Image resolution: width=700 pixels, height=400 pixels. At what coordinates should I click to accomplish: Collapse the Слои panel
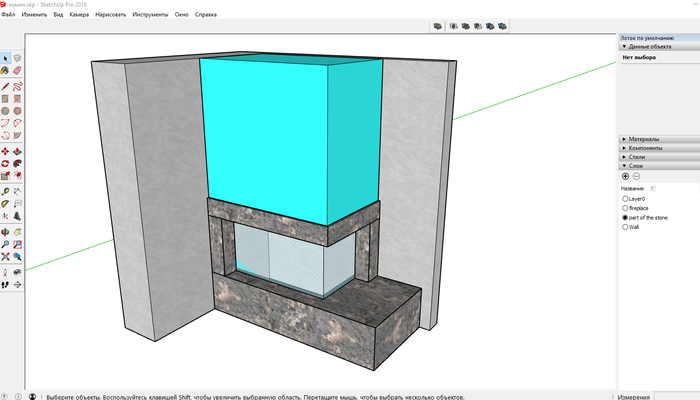(x=636, y=166)
